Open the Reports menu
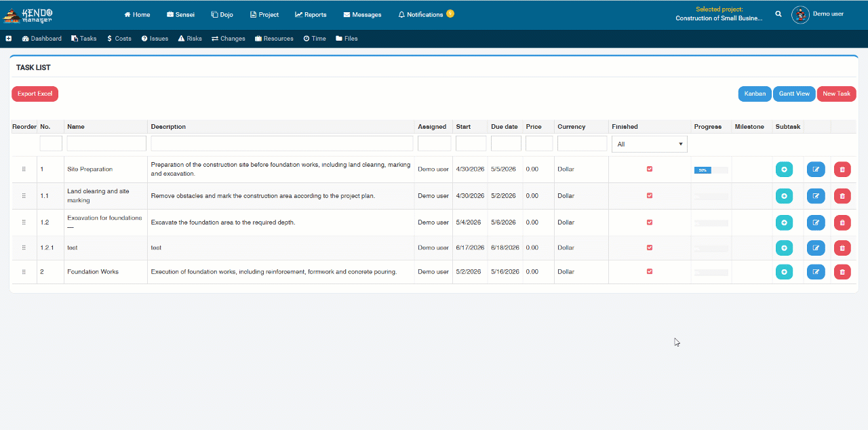The image size is (868, 430). point(311,15)
